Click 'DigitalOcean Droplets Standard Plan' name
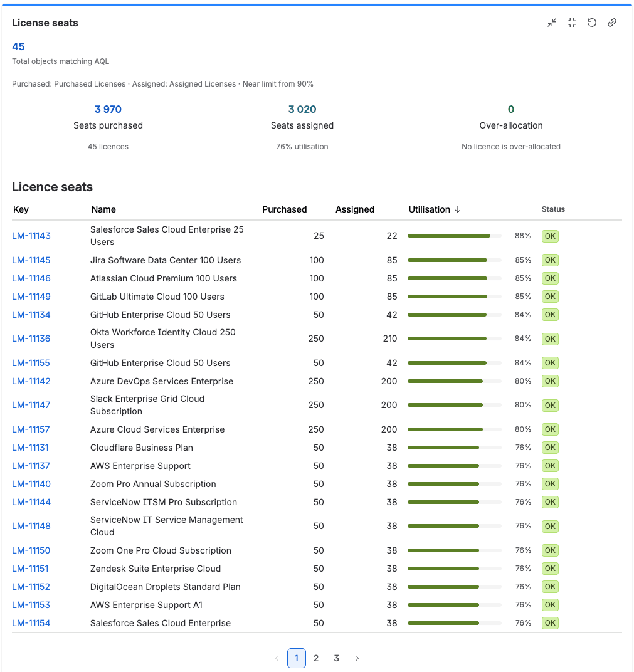 (x=166, y=587)
